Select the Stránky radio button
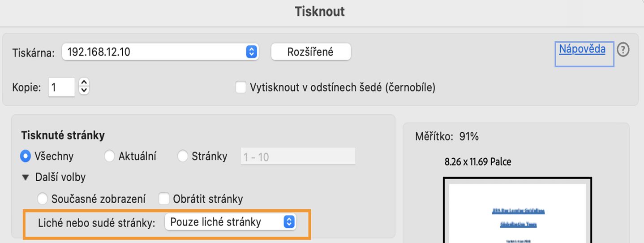The width and height of the screenshot is (644, 243). pos(183,156)
